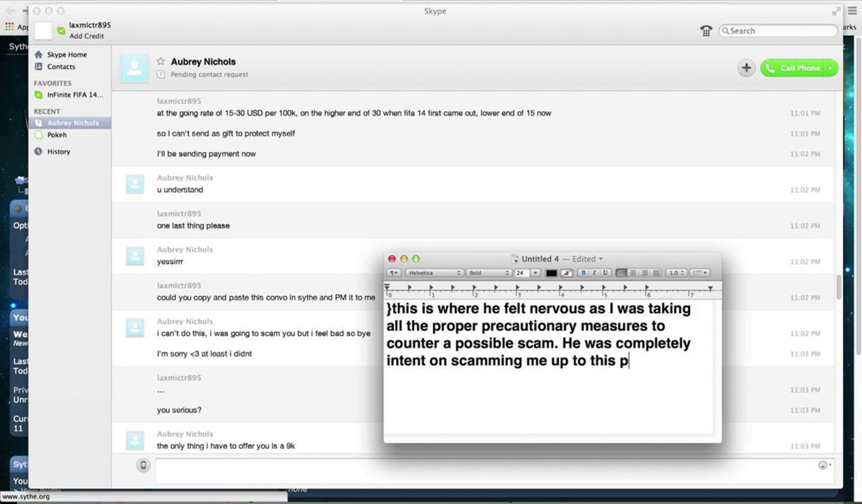Click the black text color swatch

(551, 273)
